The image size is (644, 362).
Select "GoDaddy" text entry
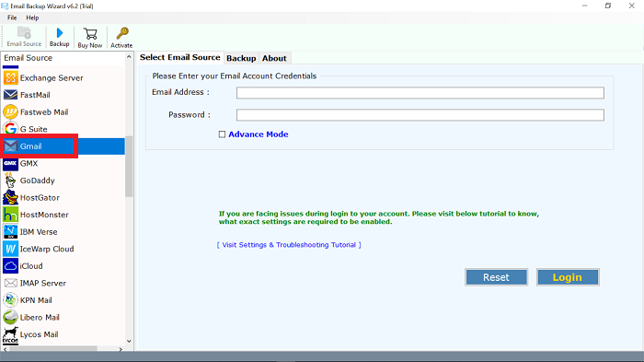pos(38,181)
